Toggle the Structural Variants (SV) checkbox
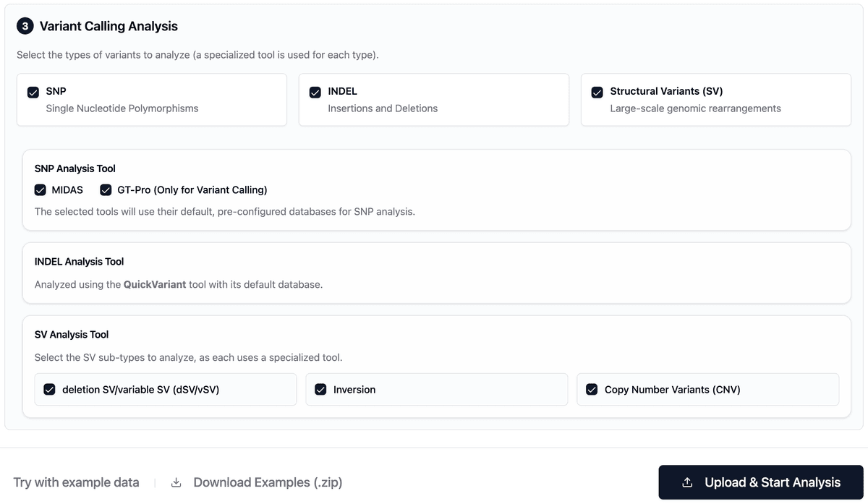The width and height of the screenshot is (868, 504). click(x=597, y=91)
